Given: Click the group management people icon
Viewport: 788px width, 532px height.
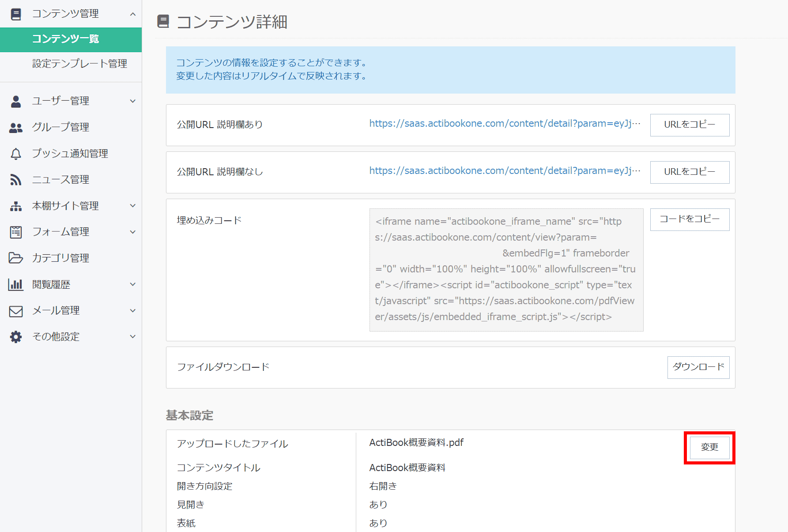Looking at the screenshot, I should (16, 128).
